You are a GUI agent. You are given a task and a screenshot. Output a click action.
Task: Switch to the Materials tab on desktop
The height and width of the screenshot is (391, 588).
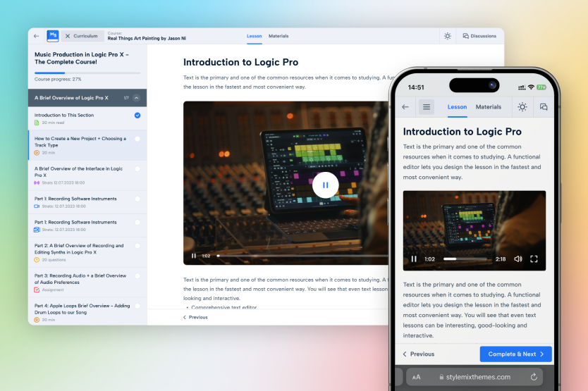coord(278,36)
